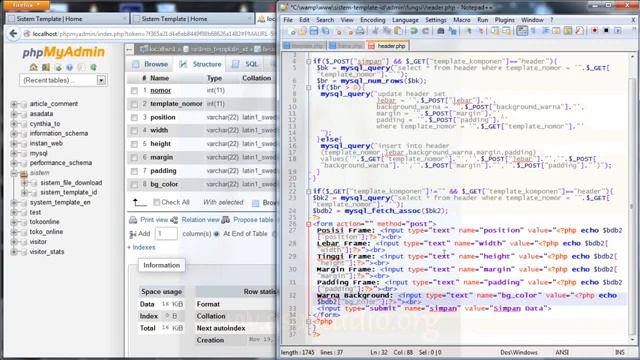Image resolution: width=640 pixels, height=360 pixels.
Task: Tick the checkbox for column height
Action: pyautogui.click(x=134, y=144)
